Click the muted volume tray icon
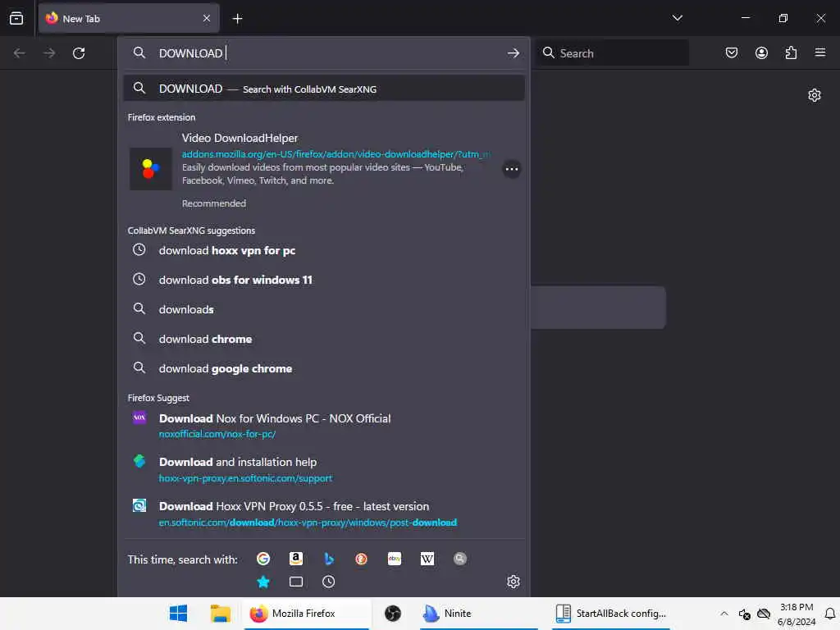 tap(744, 614)
